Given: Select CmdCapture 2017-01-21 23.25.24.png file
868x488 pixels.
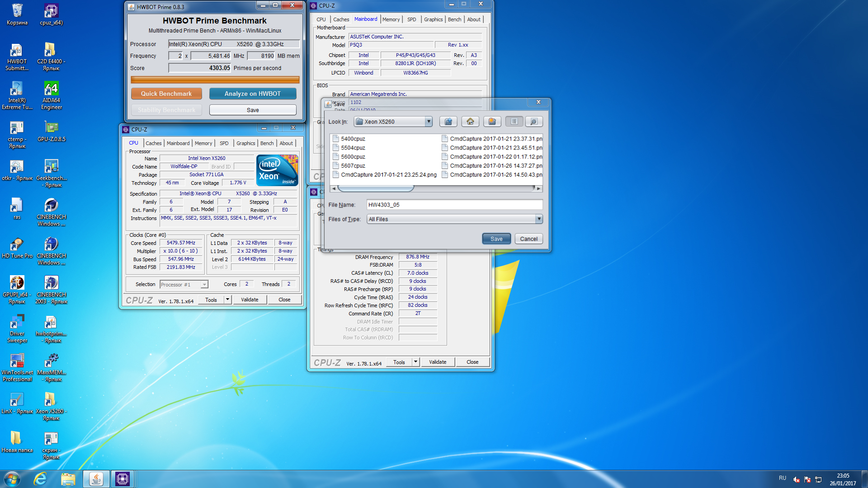Looking at the screenshot, I should (x=385, y=175).
